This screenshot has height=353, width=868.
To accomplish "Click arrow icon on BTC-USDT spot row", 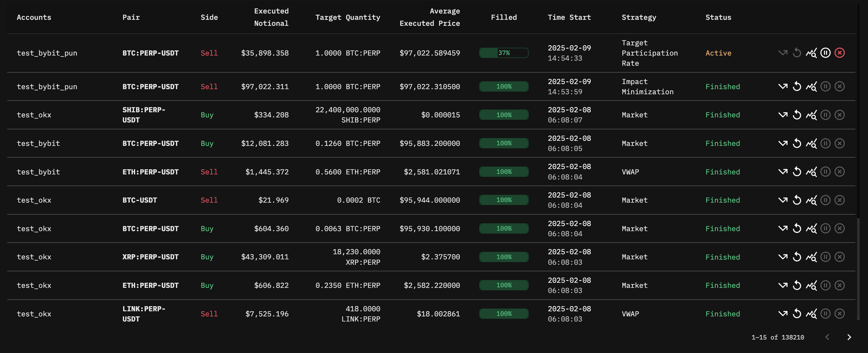I will [783, 200].
